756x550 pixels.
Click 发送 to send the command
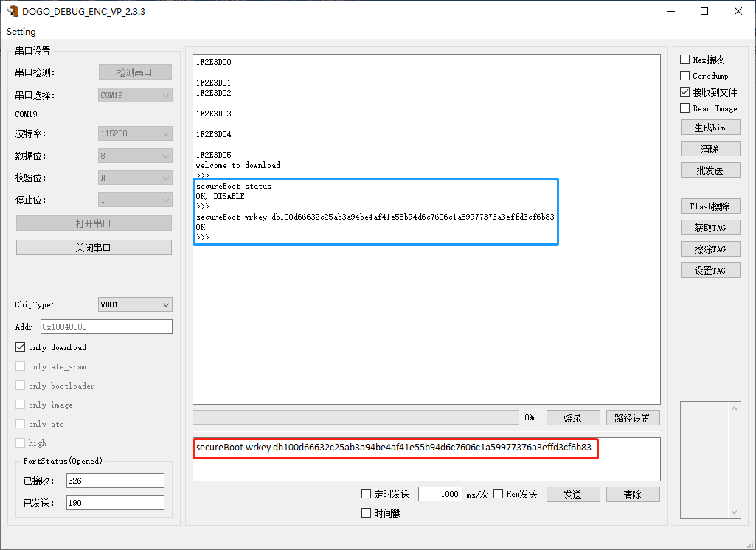tap(573, 495)
